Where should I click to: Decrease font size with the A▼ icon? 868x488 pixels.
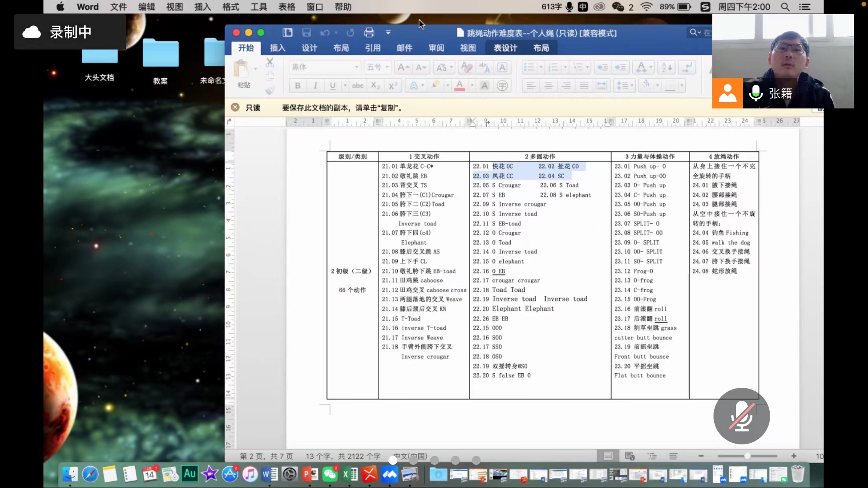tap(421, 68)
